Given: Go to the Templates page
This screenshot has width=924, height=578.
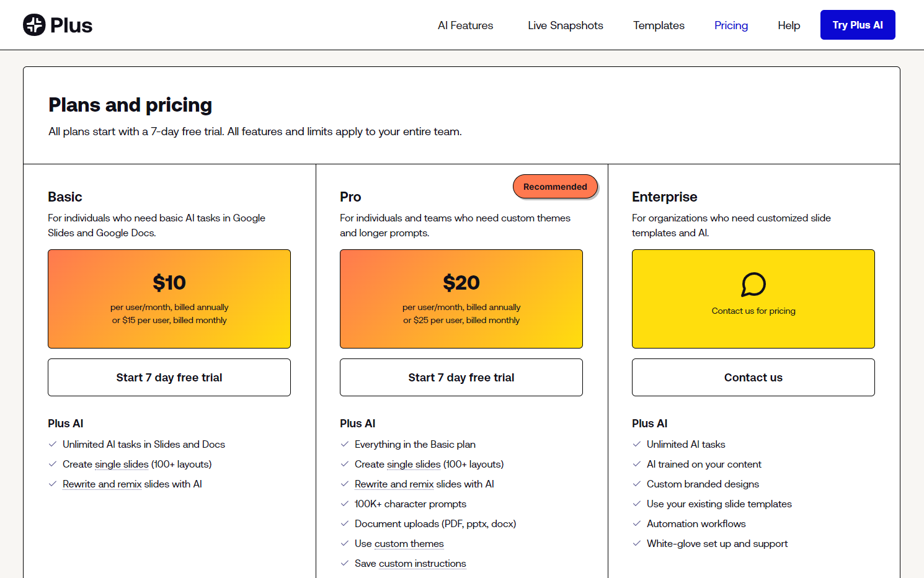Looking at the screenshot, I should tap(659, 25).
